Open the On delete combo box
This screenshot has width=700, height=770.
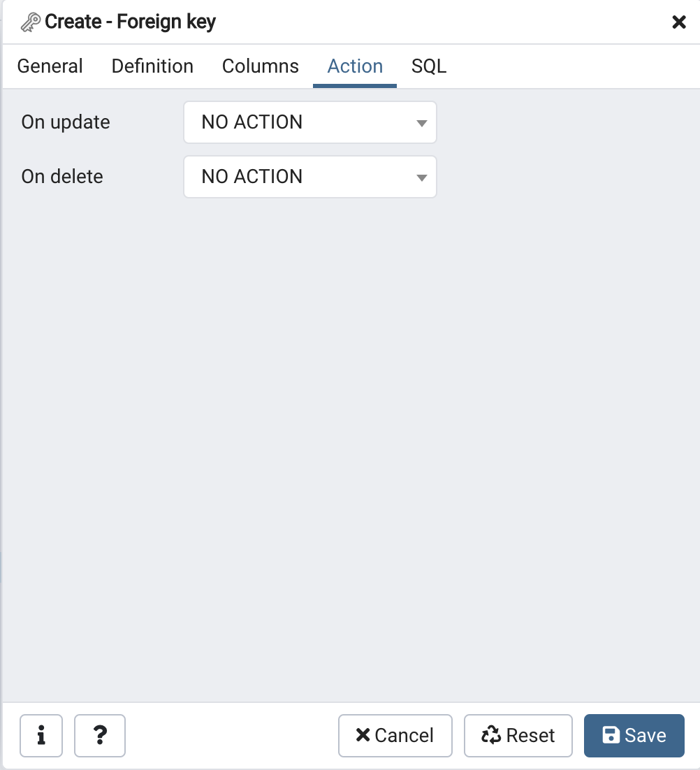coord(300,177)
